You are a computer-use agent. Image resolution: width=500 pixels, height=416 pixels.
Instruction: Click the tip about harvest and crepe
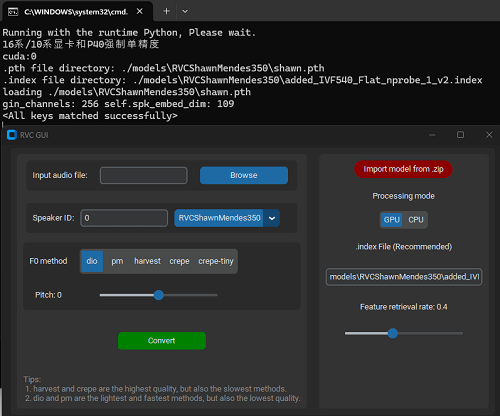coord(156,389)
